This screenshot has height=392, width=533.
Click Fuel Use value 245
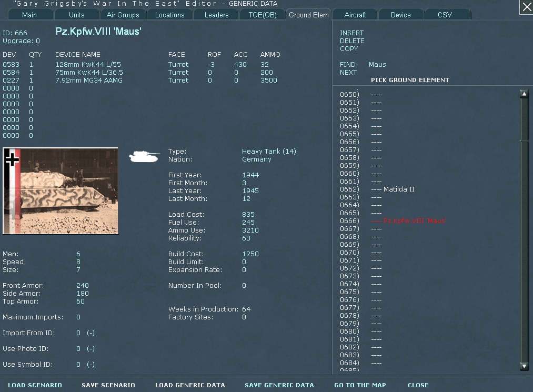pyautogui.click(x=248, y=223)
